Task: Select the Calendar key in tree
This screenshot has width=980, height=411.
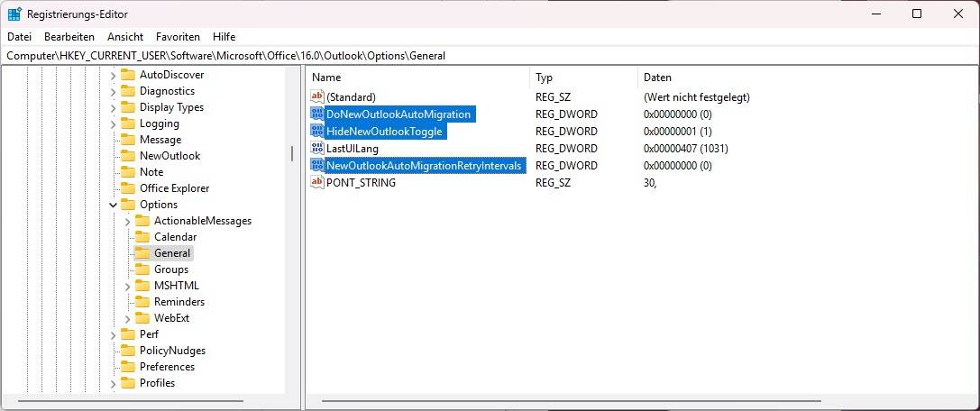Action: 175,237
